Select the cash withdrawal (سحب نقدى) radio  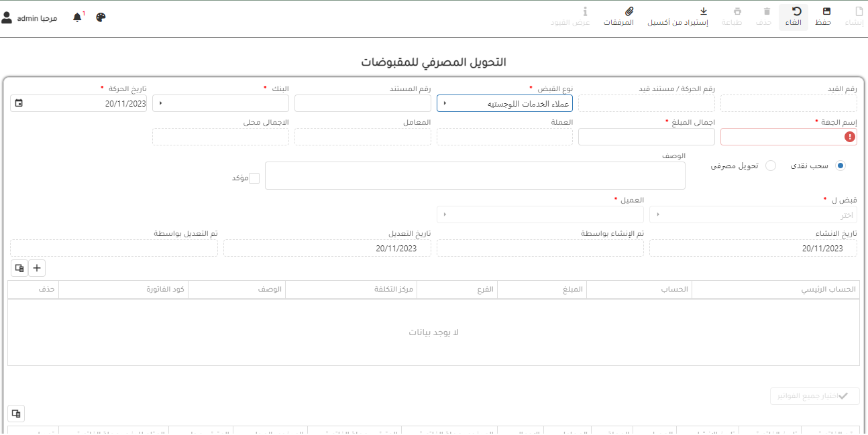(x=840, y=166)
